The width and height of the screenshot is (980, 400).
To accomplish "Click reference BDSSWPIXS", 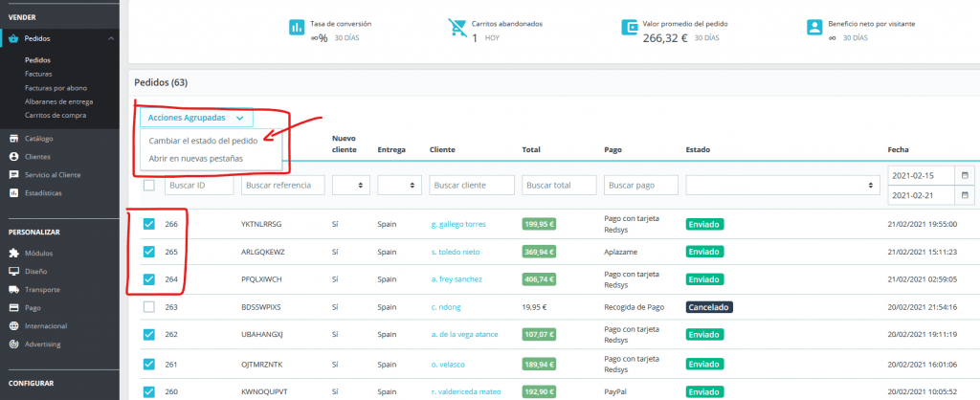I will click(260, 307).
